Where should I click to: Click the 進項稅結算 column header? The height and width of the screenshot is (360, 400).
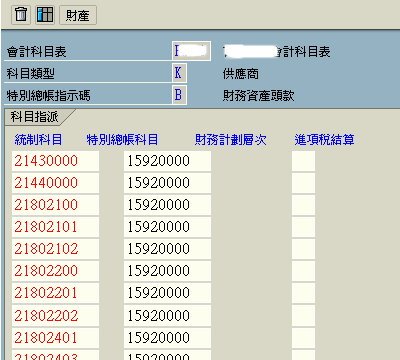coord(324,140)
